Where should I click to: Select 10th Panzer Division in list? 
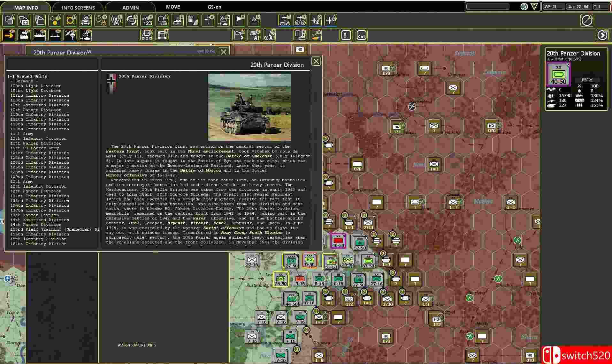coord(36,110)
